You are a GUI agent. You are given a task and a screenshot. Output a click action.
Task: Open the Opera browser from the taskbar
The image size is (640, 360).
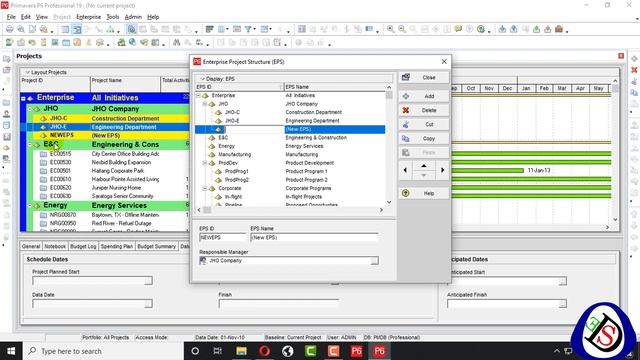point(264,351)
